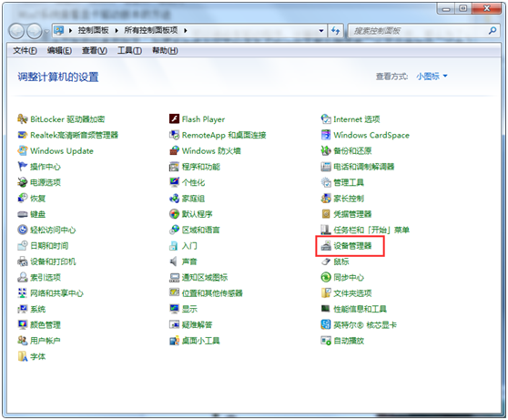Open the 工具(T) menu
508x420 pixels.
click(129, 51)
